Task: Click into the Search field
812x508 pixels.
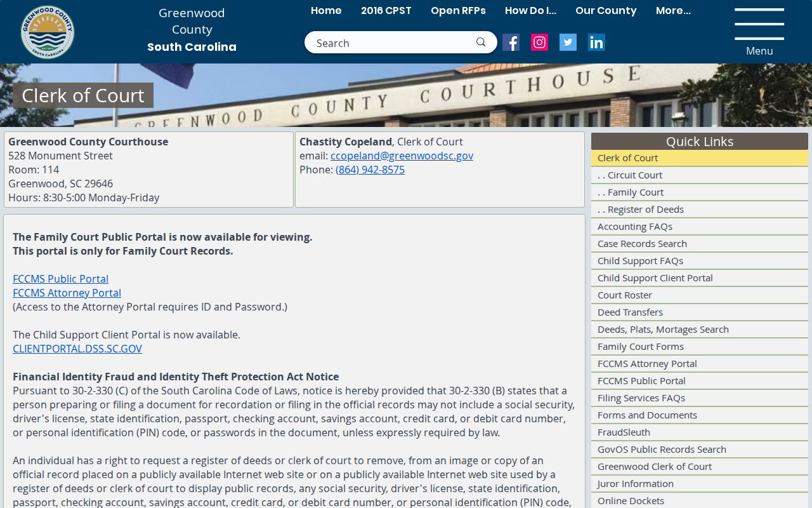Action: [x=393, y=43]
